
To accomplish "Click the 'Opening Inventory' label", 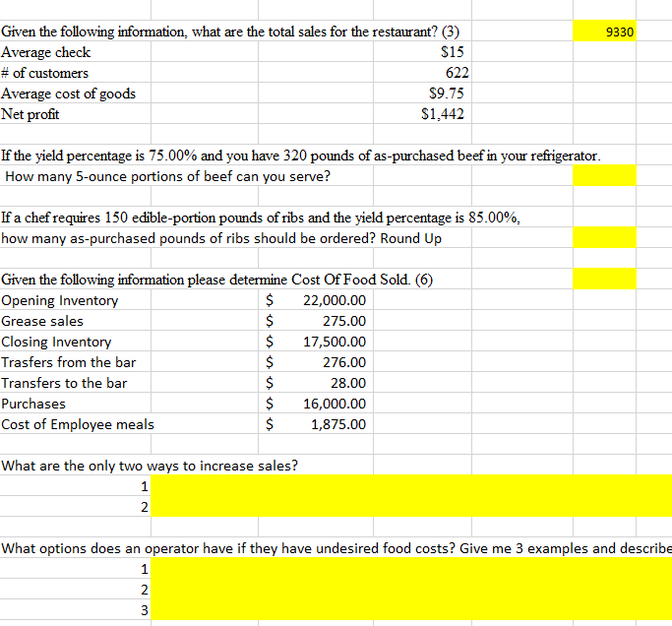I will tap(60, 300).
